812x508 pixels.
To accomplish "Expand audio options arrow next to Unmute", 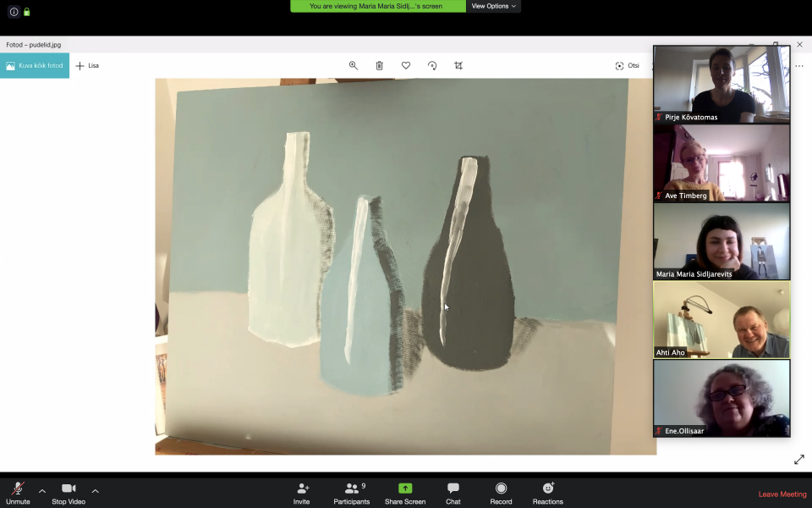I will click(x=42, y=490).
